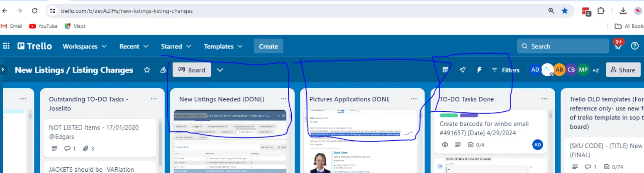Open the calendar power-up icon
Image resolution: width=644 pixels, height=173 pixels.
[x=445, y=70]
